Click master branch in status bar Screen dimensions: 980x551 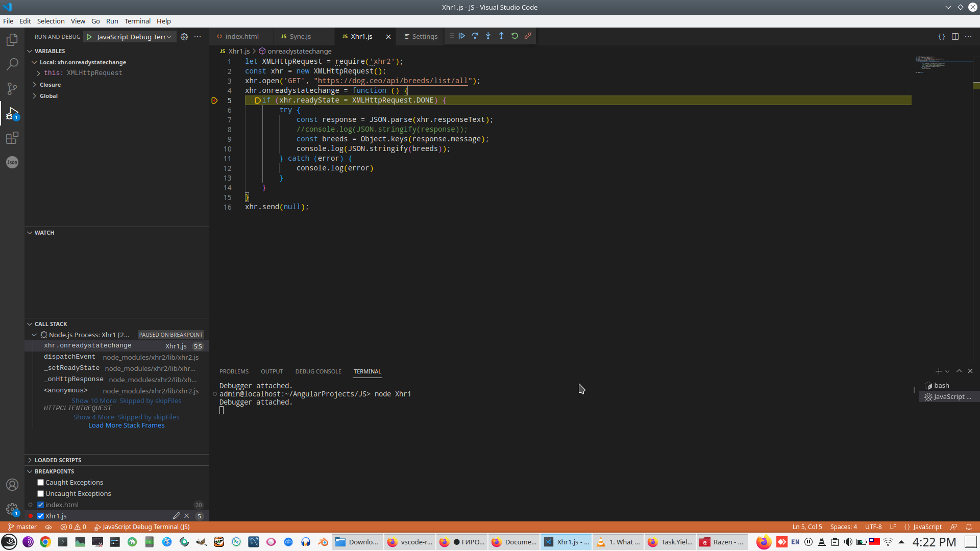pyautogui.click(x=22, y=527)
